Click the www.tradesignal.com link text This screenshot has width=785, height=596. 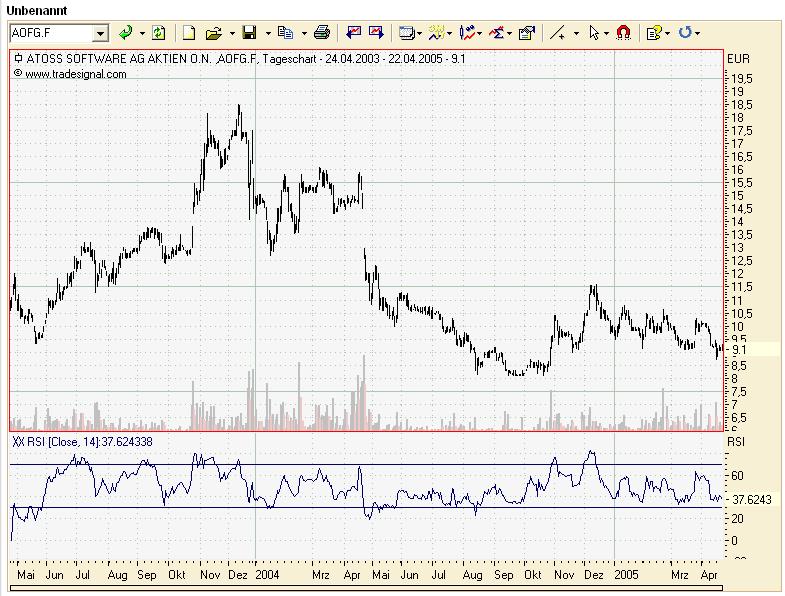pyautogui.click(x=75, y=74)
